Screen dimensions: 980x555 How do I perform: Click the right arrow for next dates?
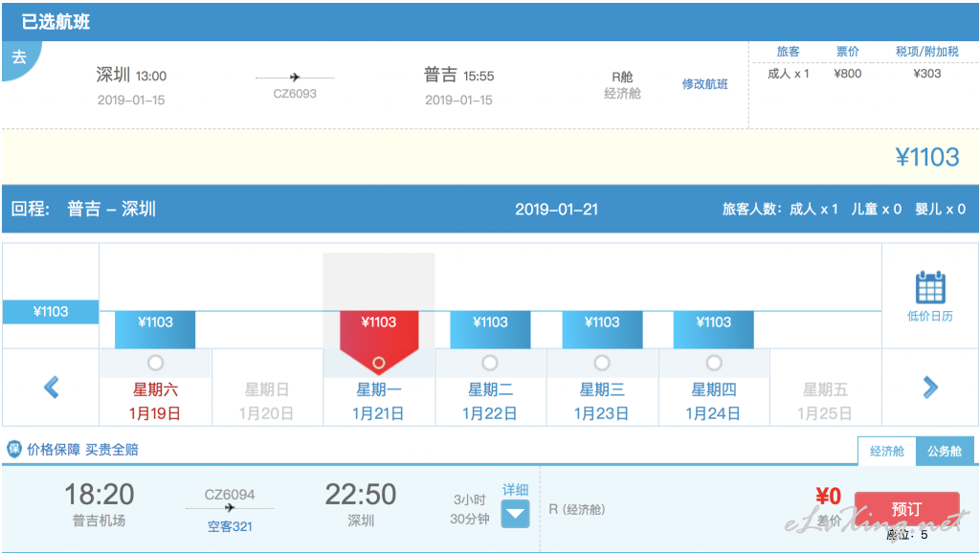click(929, 387)
